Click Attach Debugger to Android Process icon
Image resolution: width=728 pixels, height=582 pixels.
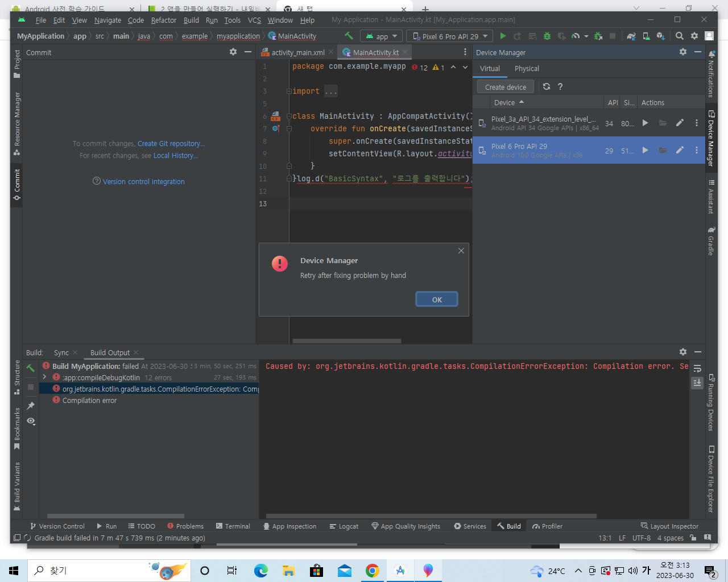tap(598, 36)
